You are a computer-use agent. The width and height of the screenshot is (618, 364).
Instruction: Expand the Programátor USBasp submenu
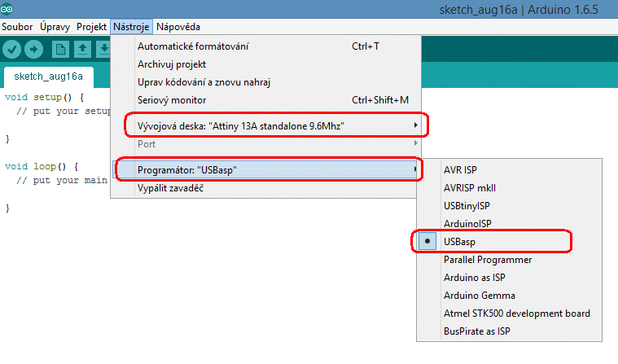[x=266, y=170]
